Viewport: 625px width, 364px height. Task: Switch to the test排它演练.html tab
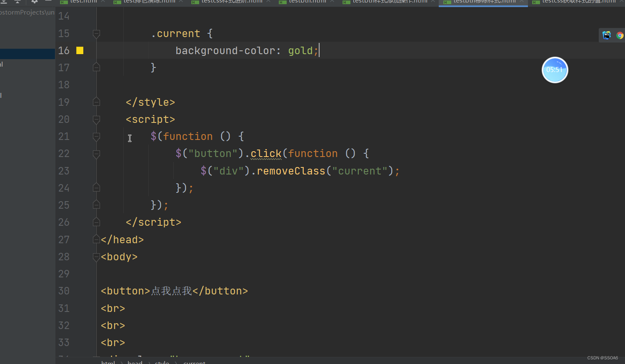149,2
